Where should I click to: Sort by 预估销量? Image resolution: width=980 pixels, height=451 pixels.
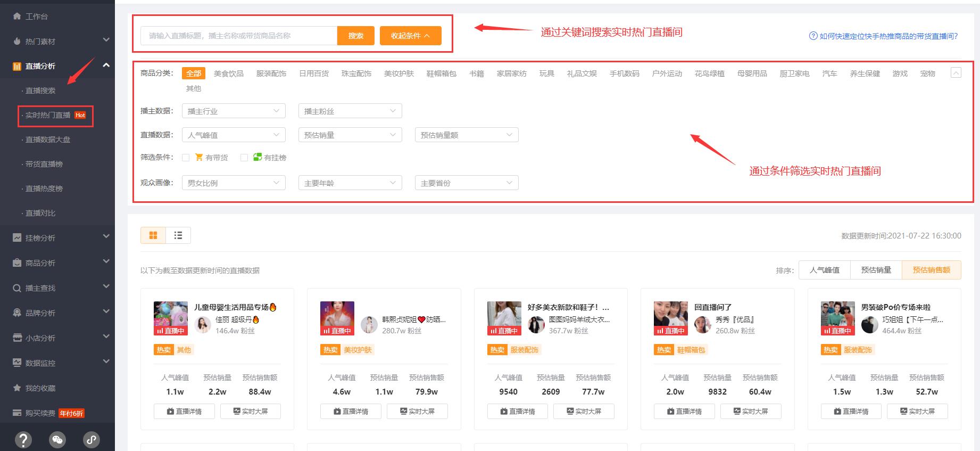pos(876,270)
